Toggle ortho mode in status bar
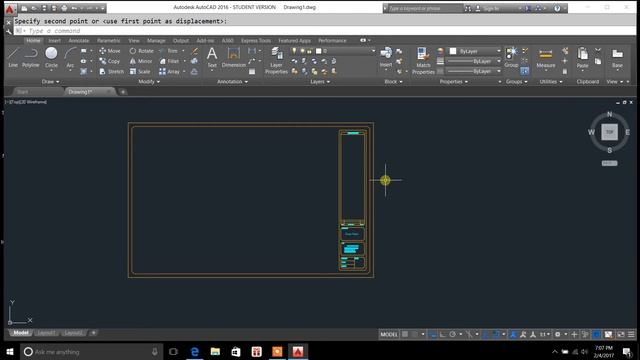The height and width of the screenshot is (360, 640). [x=443, y=334]
